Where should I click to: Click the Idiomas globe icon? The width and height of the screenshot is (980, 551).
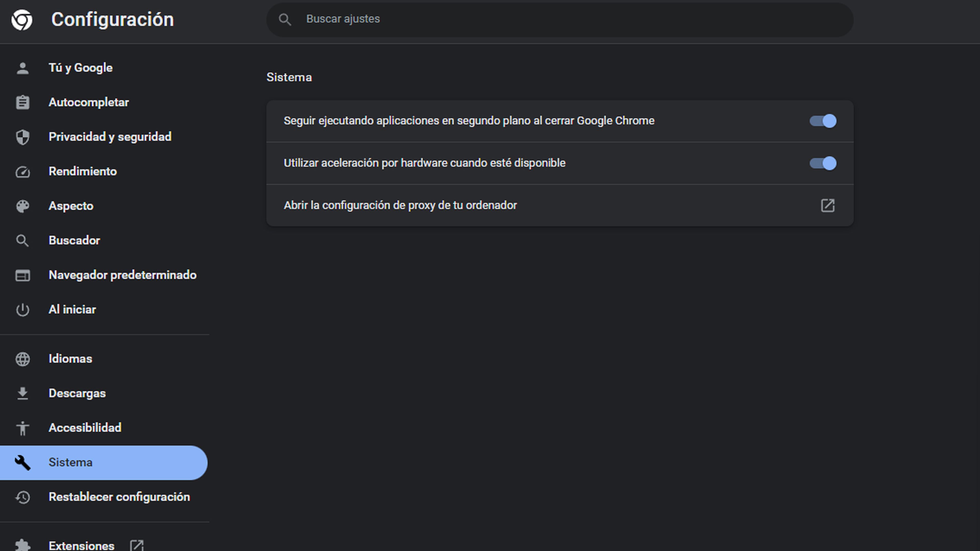point(22,359)
